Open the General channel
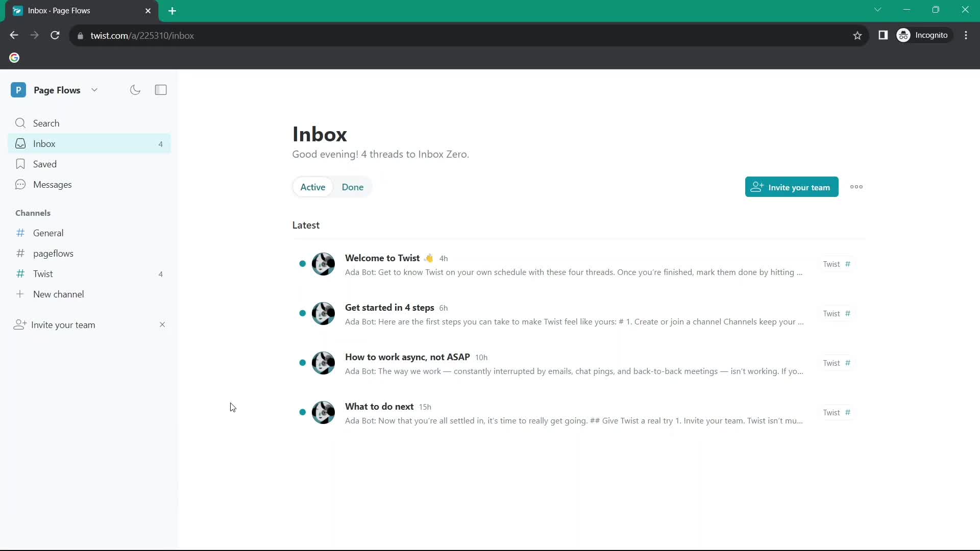The height and width of the screenshot is (551, 980). point(48,233)
